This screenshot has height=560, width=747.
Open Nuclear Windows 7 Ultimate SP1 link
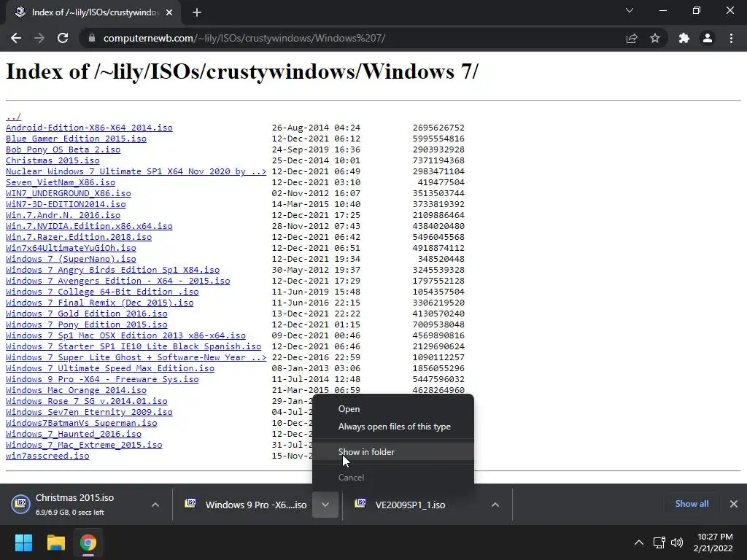[136, 171]
